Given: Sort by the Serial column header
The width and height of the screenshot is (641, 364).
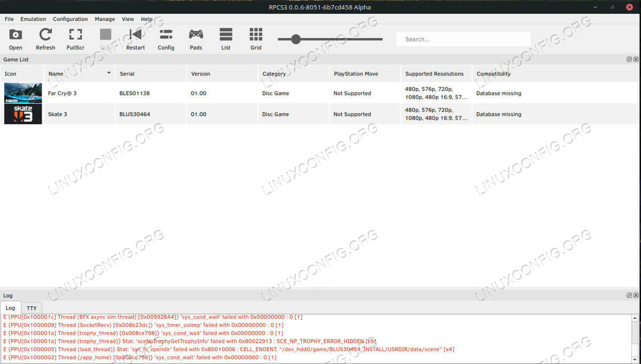Looking at the screenshot, I should click(151, 74).
